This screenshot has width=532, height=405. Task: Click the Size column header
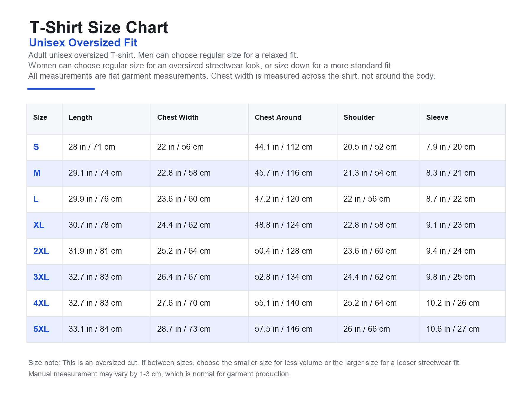(x=40, y=117)
